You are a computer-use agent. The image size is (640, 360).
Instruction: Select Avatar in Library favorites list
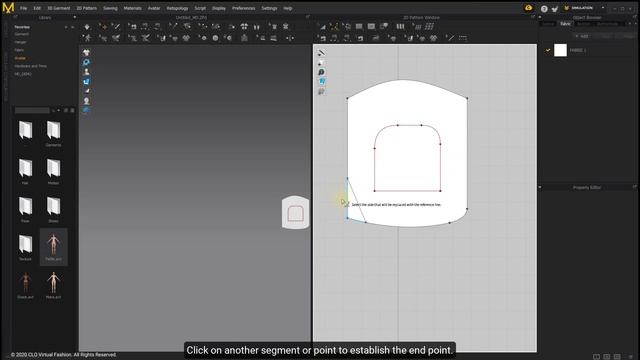[20, 58]
